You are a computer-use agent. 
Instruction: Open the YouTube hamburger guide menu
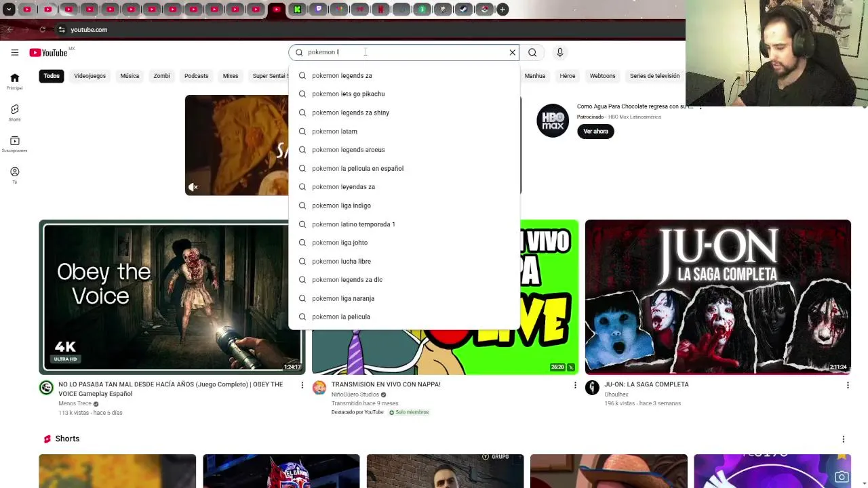click(x=14, y=52)
